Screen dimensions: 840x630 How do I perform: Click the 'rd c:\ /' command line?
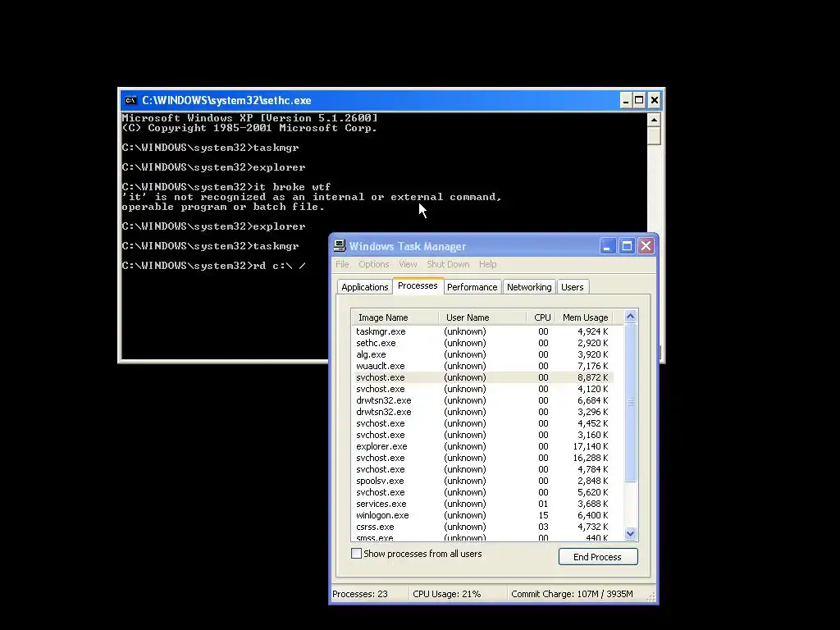coord(214,266)
